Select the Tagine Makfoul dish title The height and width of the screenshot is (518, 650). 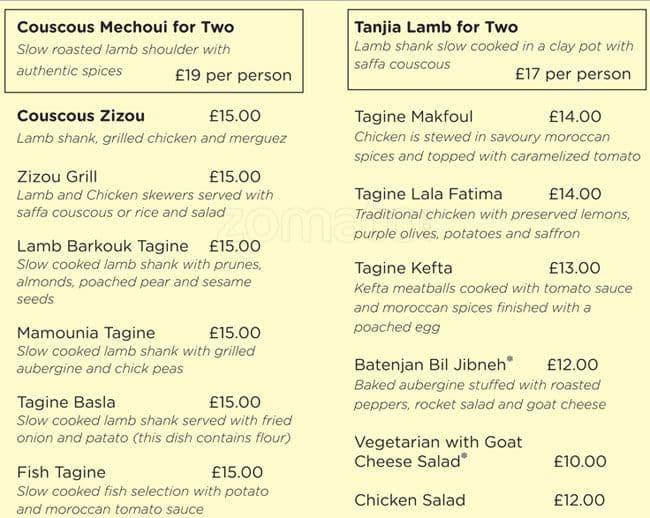[415, 116]
